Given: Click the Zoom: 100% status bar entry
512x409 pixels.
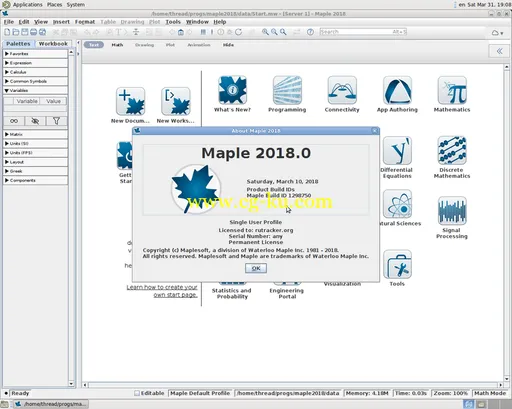Looking at the screenshot, I should pos(451,393).
